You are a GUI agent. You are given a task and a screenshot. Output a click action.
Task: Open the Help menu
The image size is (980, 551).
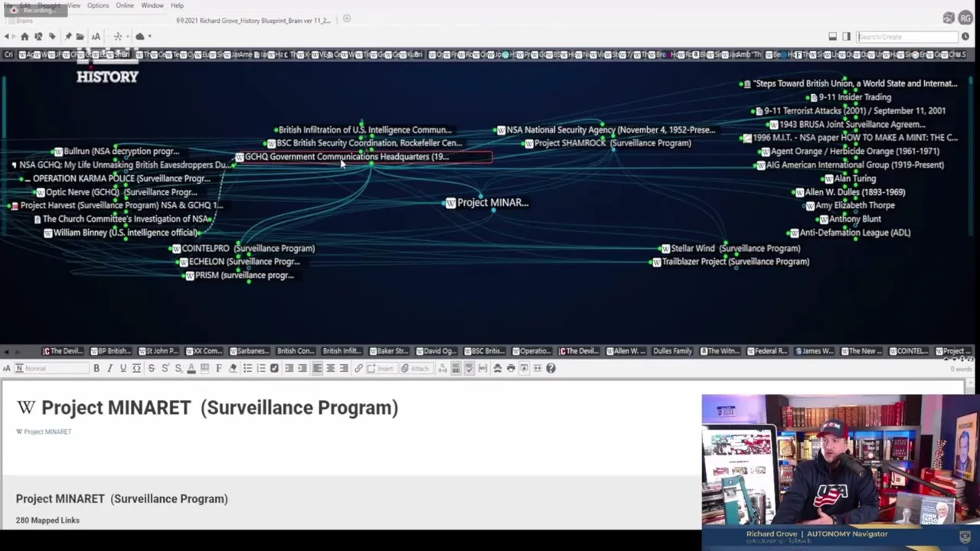pos(177,5)
